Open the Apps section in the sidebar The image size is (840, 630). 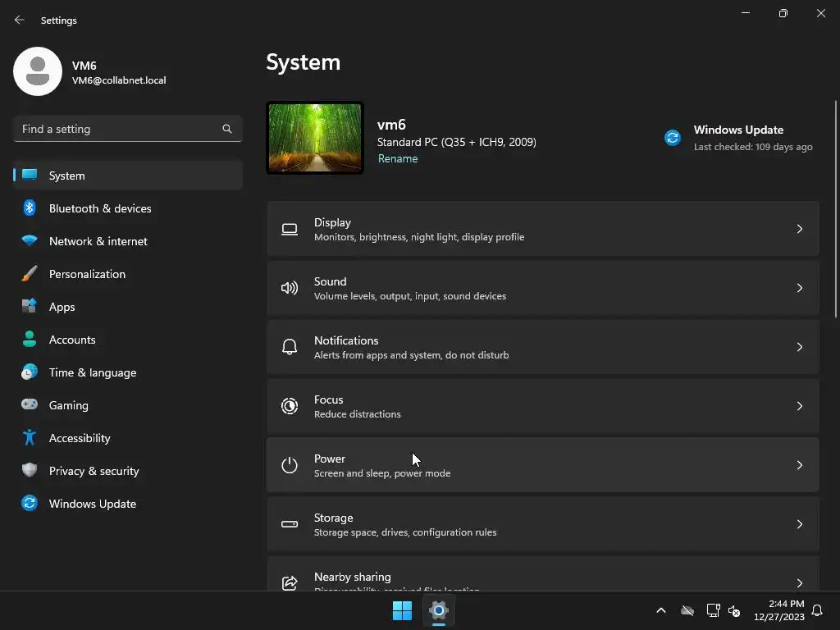pos(127,307)
